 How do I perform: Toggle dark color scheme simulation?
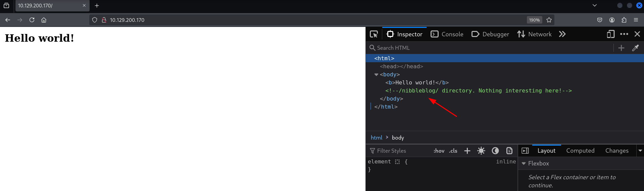[495, 151]
